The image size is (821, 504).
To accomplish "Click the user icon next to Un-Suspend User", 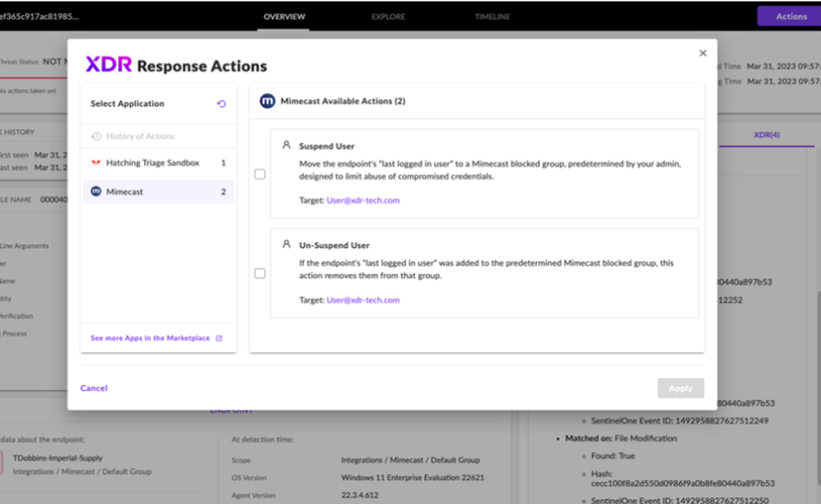I will coord(287,244).
